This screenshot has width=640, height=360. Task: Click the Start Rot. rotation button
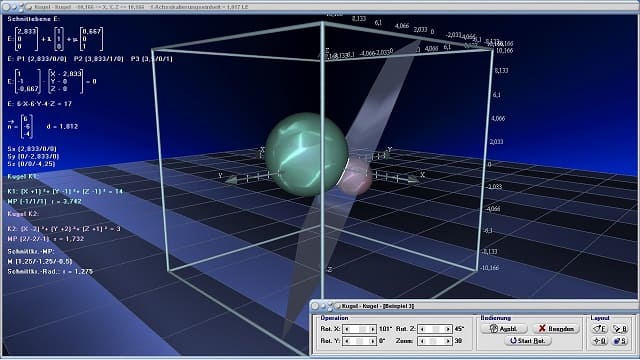[x=528, y=340]
